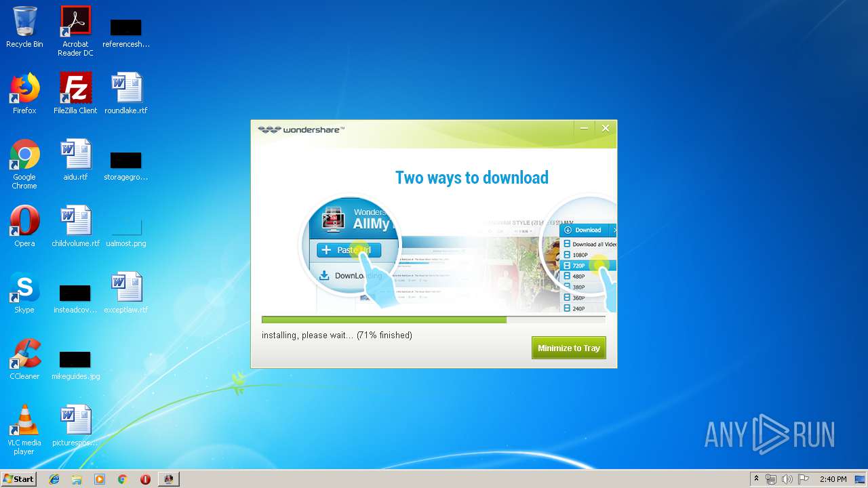Launch Chrome from the taskbar
868x488 pixels.
pos(122,479)
